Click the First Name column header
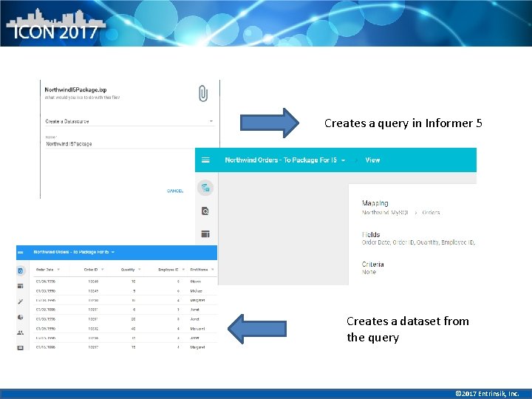Screen dimensions: 532x399 pyautogui.click(x=199, y=270)
